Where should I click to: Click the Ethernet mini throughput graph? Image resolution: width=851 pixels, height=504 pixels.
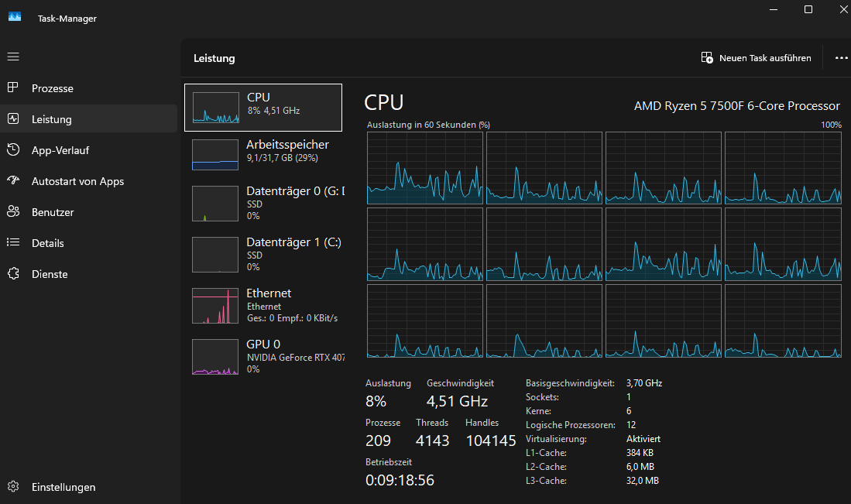(215, 306)
